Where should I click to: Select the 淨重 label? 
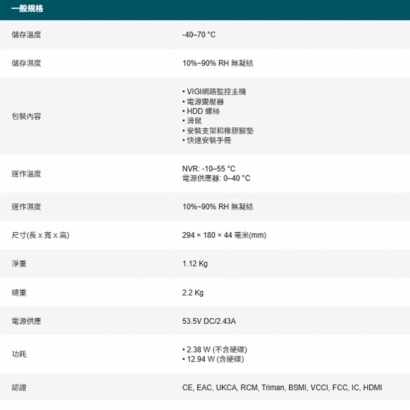[x=19, y=264]
